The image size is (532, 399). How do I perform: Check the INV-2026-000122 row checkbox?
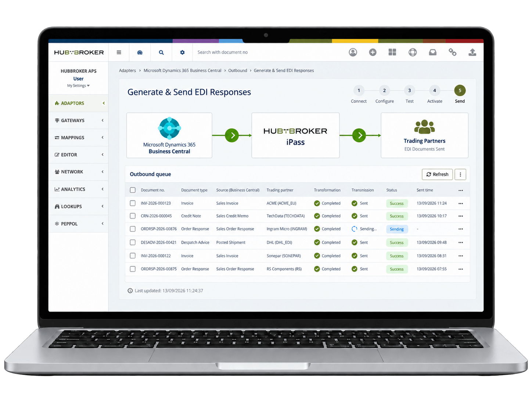pyautogui.click(x=133, y=256)
